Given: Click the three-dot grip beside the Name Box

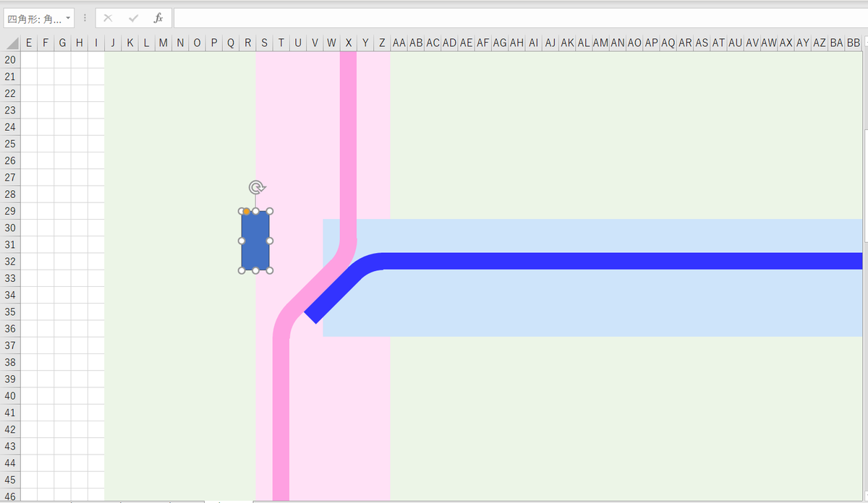Looking at the screenshot, I should 85,18.
